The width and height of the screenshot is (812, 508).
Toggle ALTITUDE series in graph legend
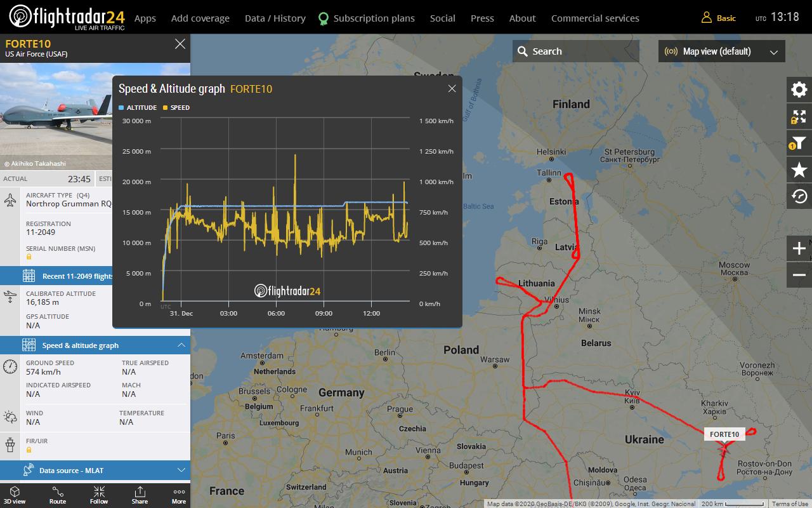138,108
